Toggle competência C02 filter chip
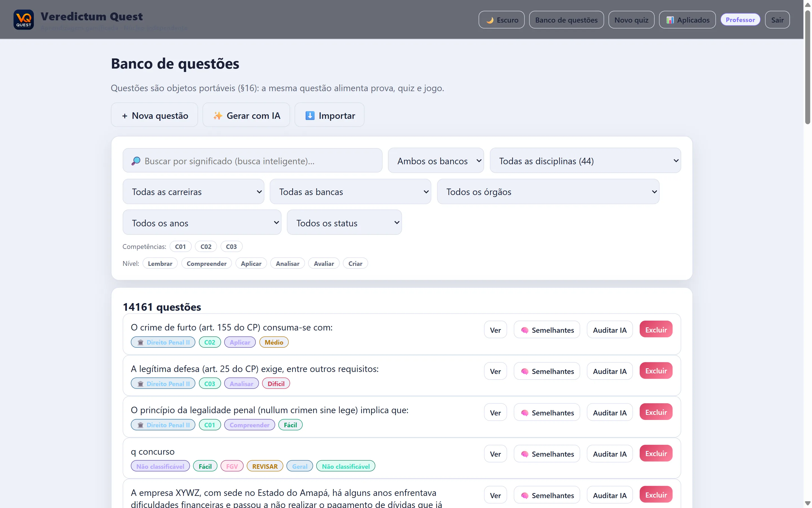The image size is (812, 508). point(206,246)
